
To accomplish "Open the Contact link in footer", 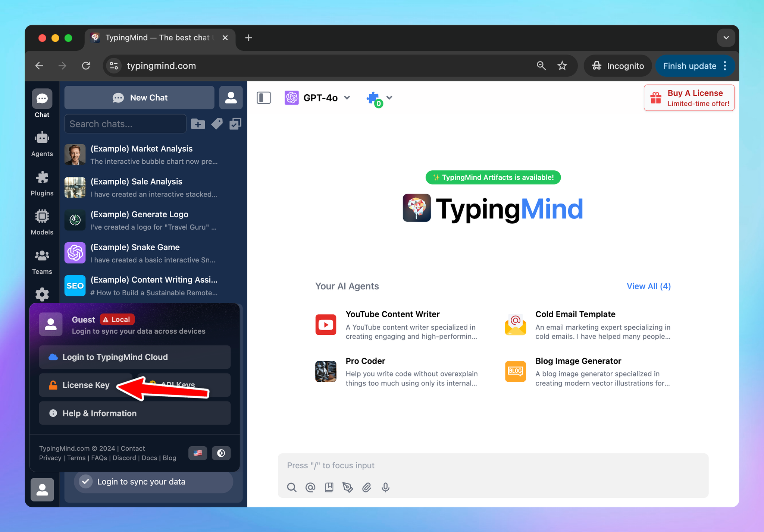I will tap(133, 448).
